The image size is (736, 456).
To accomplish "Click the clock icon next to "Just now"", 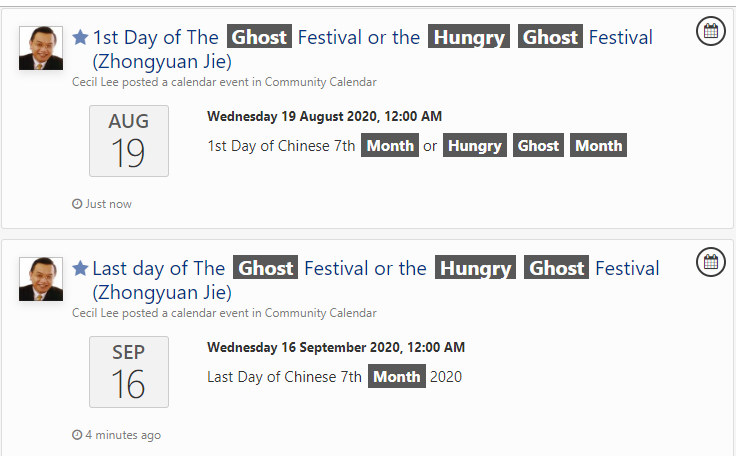I will 77,204.
